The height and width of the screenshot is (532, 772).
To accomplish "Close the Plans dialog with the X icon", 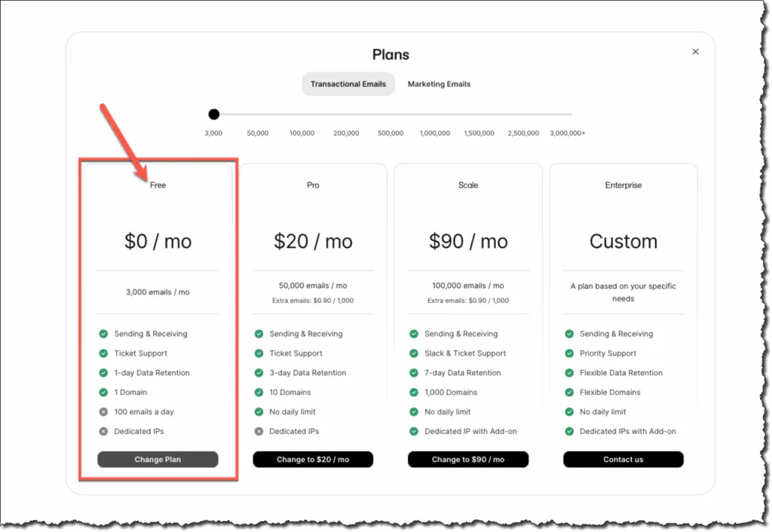I will [695, 52].
